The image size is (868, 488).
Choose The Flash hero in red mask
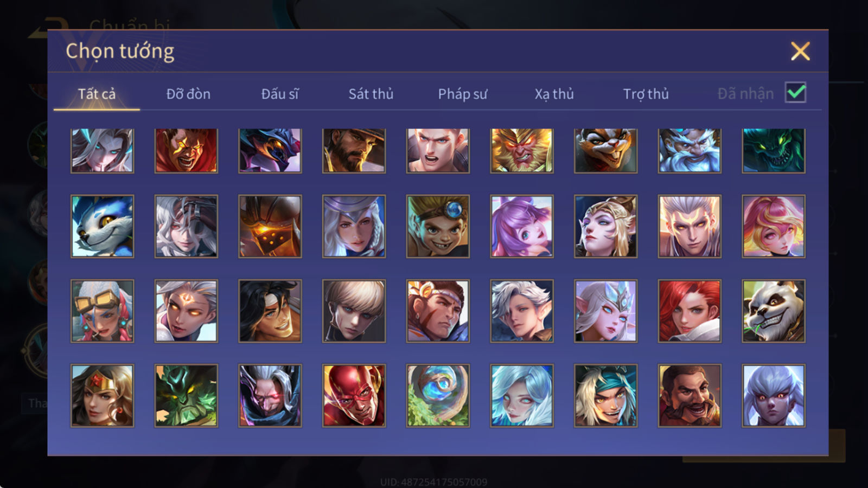[x=354, y=395]
